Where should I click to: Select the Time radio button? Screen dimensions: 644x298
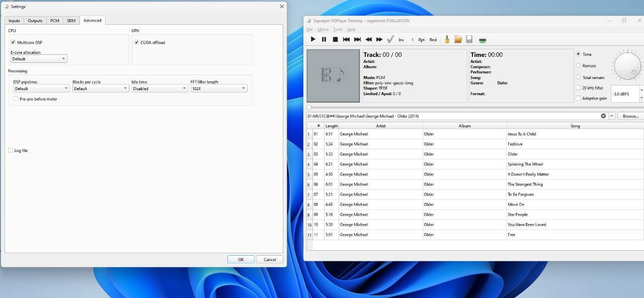[x=578, y=54]
